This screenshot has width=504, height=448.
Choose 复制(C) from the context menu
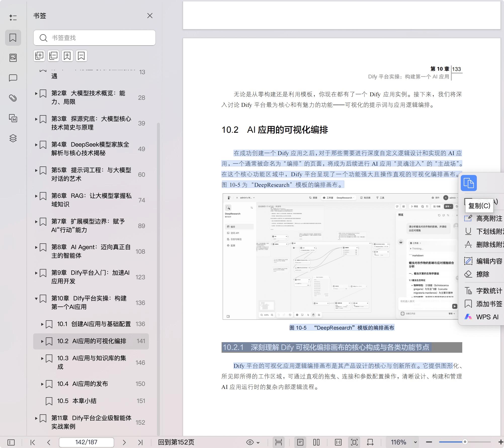(479, 206)
